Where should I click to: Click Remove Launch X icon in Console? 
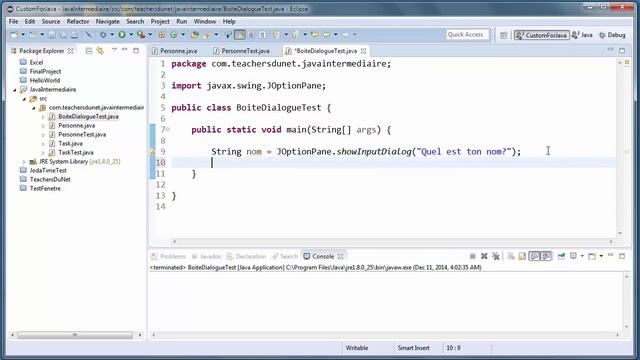click(x=484, y=256)
